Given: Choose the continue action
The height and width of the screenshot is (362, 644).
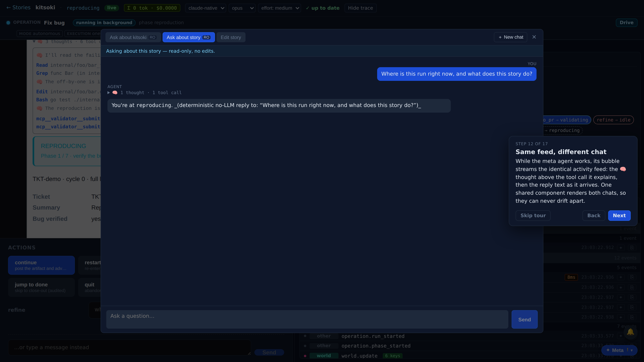Looking at the screenshot, I should 41,265.
